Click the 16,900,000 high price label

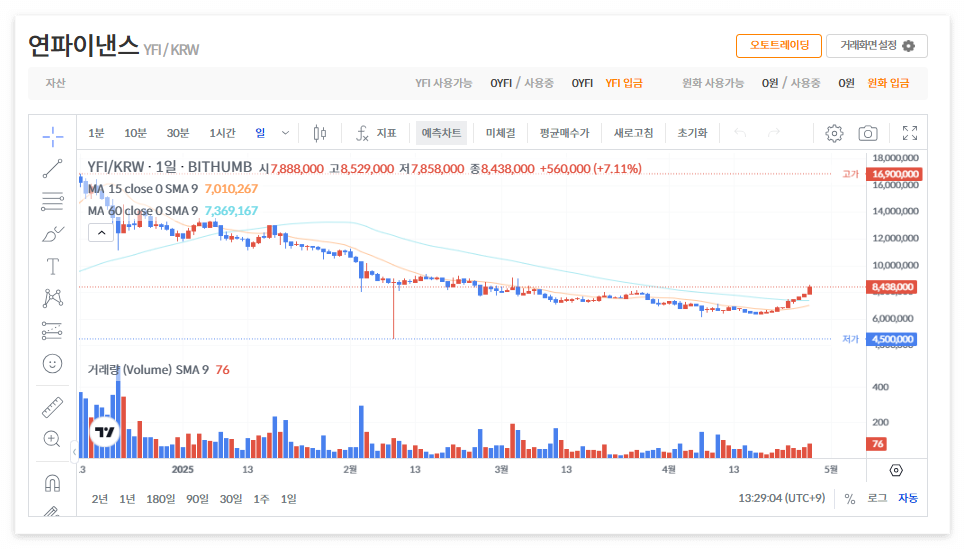point(894,174)
